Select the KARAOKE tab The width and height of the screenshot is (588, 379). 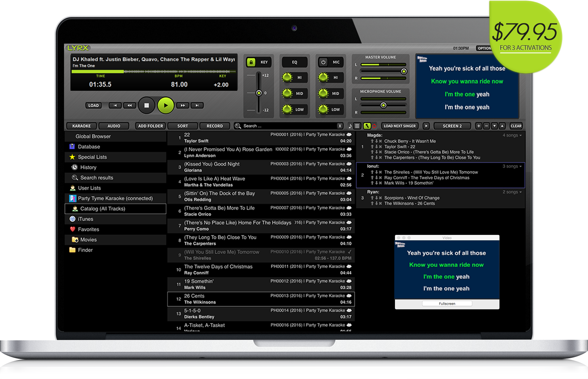81,126
